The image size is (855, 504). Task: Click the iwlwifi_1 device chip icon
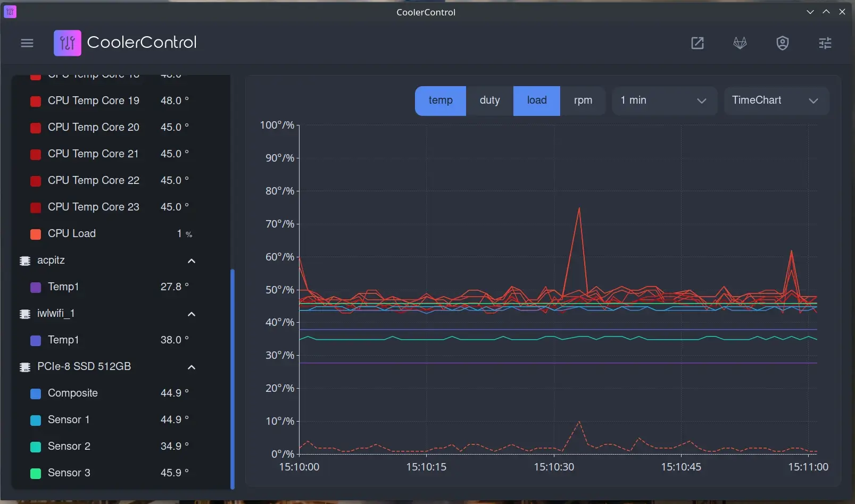25,314
